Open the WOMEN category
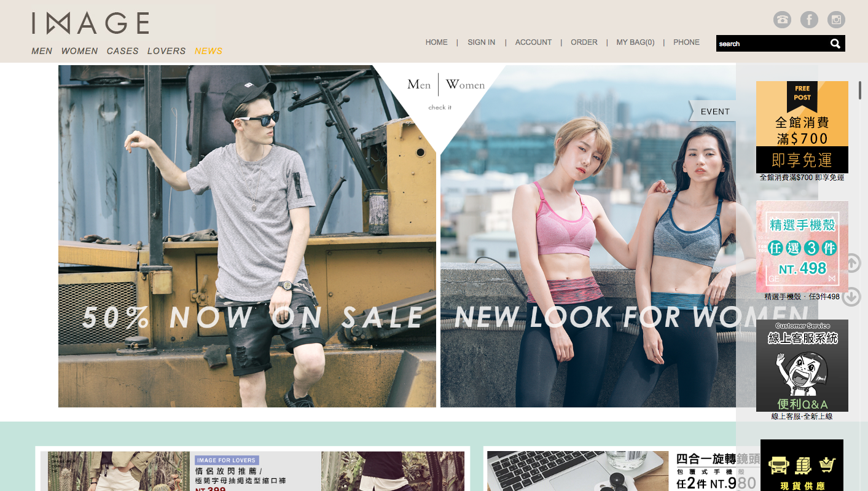This screenshot has width=868, height=491. pyautogui.click(x=79, y=51)
